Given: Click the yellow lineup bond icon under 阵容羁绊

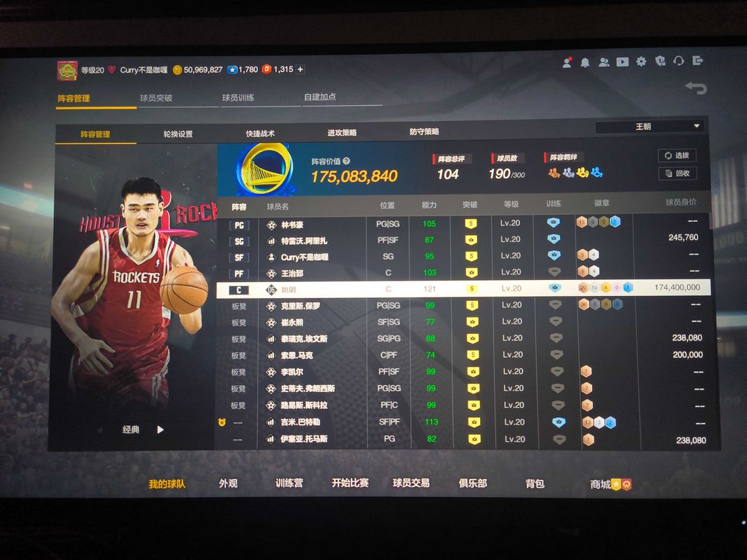Looking at the screenshot, I should [x=582, y=172].
